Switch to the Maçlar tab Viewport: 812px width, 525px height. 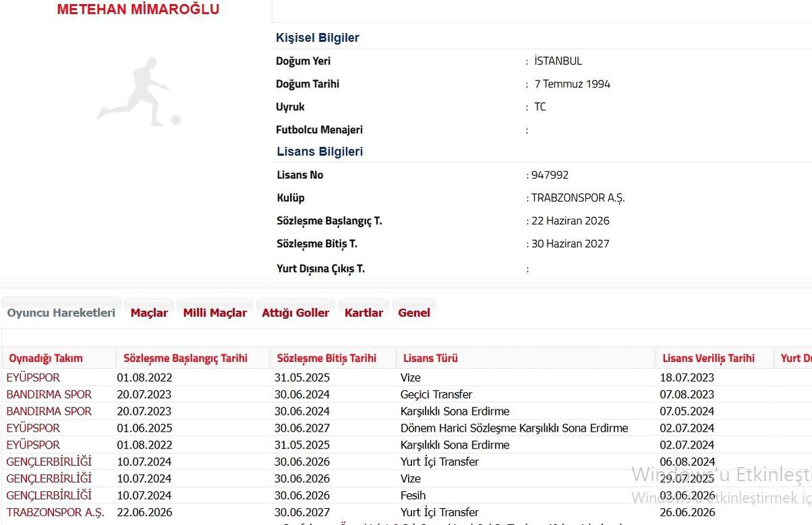[x=149, y=313]
